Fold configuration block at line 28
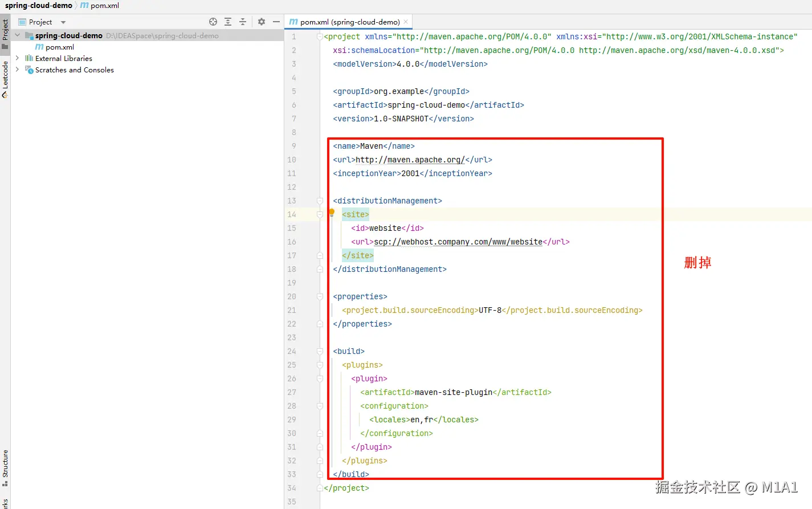This screenshot has height=509, width=812. pyautogui.click(x=320, y=406)
